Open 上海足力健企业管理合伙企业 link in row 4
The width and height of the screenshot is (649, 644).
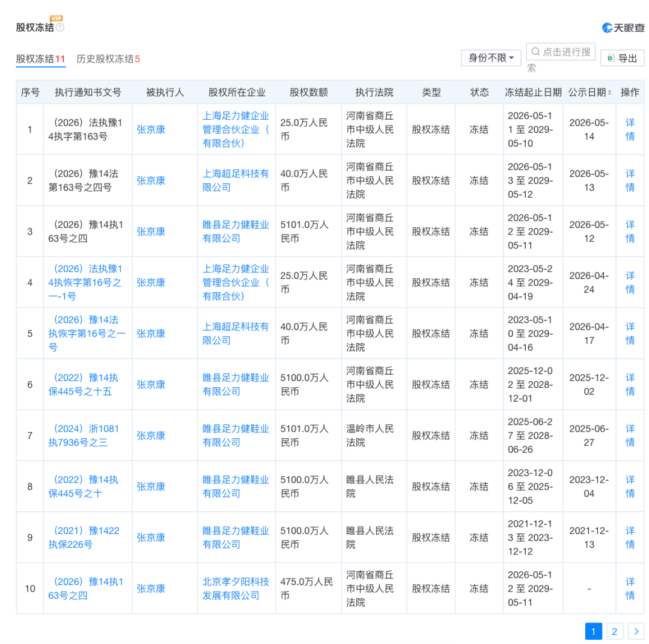236,282
